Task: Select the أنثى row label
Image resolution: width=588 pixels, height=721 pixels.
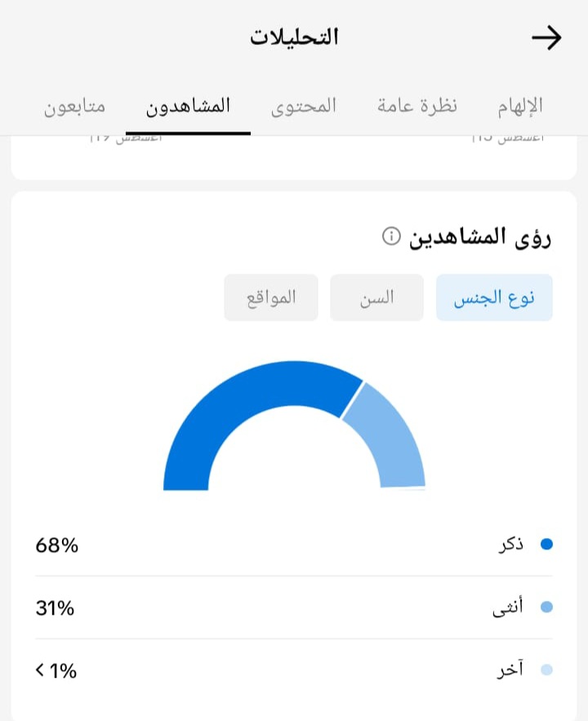Action: tap(508, 607)
